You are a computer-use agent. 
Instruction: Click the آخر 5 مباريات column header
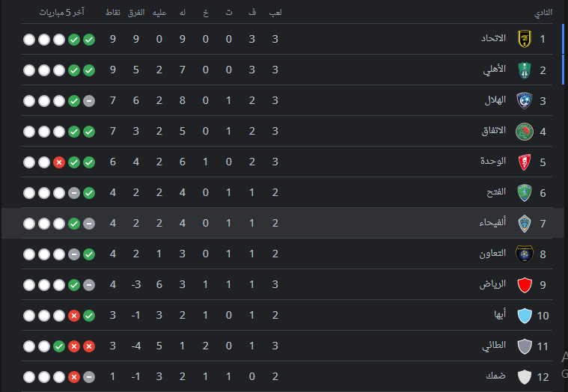pyautogui.click(x=61, y=14)
